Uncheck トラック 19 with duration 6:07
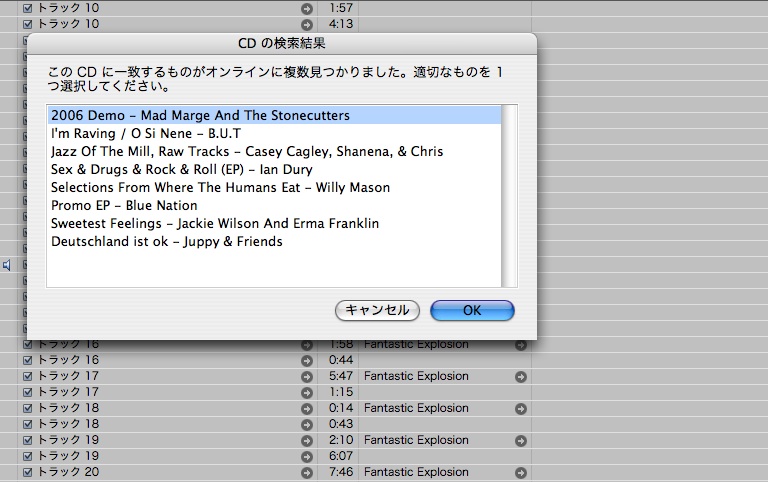This screenshot has height=482, width=768. click(28, 457)
